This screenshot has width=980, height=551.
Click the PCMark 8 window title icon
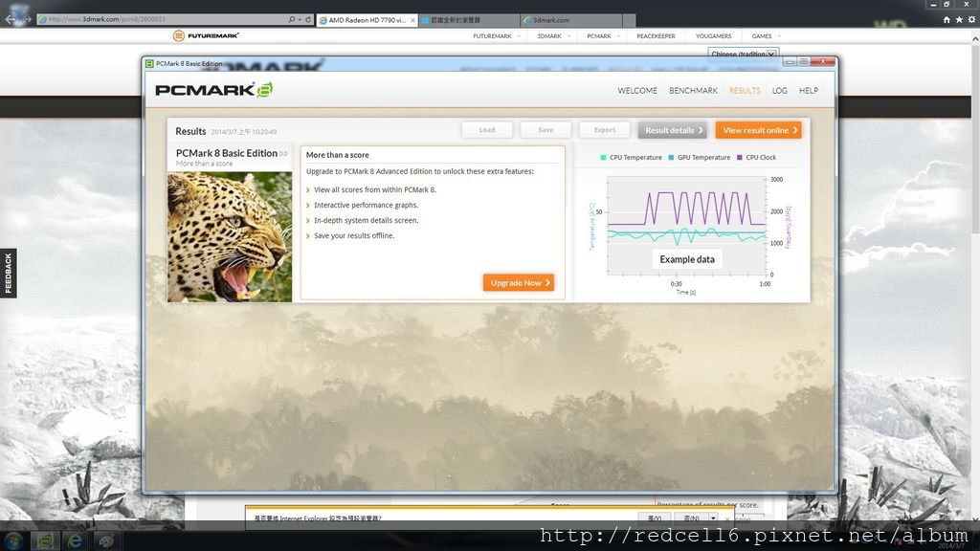click(x=149, y=63)
